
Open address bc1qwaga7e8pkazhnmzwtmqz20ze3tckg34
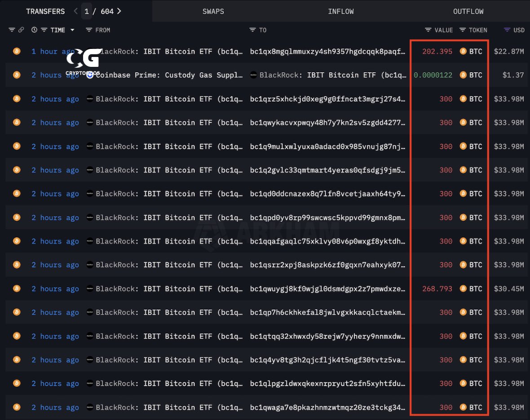point(327,407)
